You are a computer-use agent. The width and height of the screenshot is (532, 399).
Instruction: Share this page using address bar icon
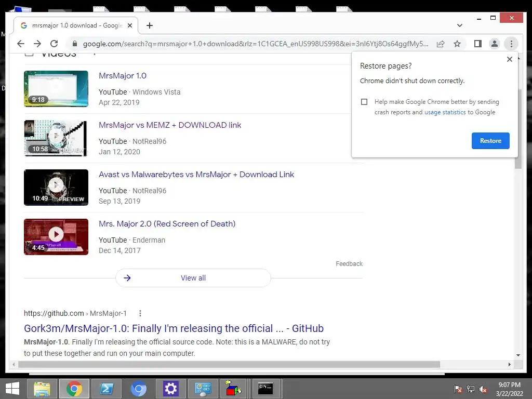click(441, 44)
